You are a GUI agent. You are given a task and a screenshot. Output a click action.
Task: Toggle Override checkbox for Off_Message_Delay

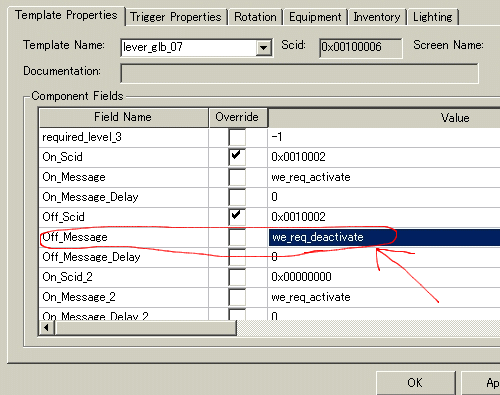coord(237,257)
